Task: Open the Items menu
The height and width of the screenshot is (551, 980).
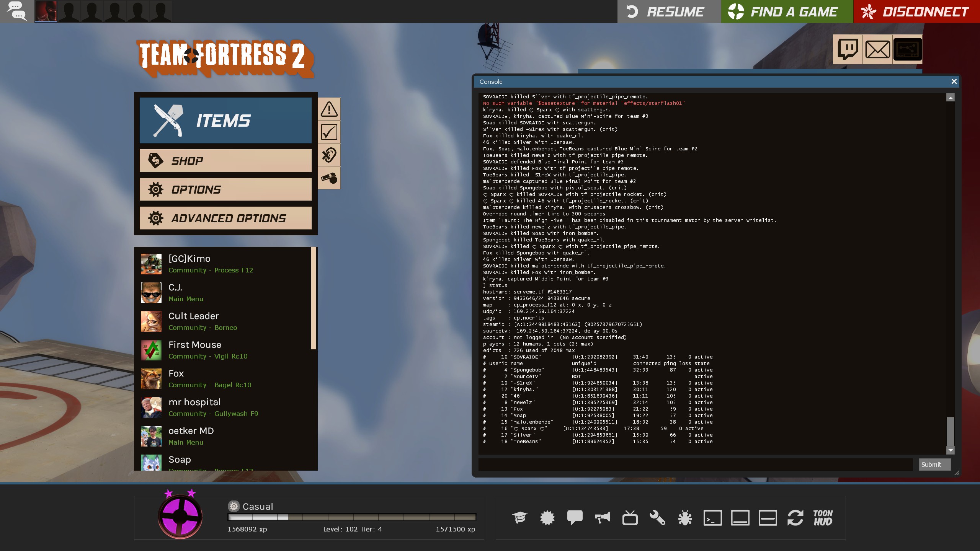Action: (225, 121)
